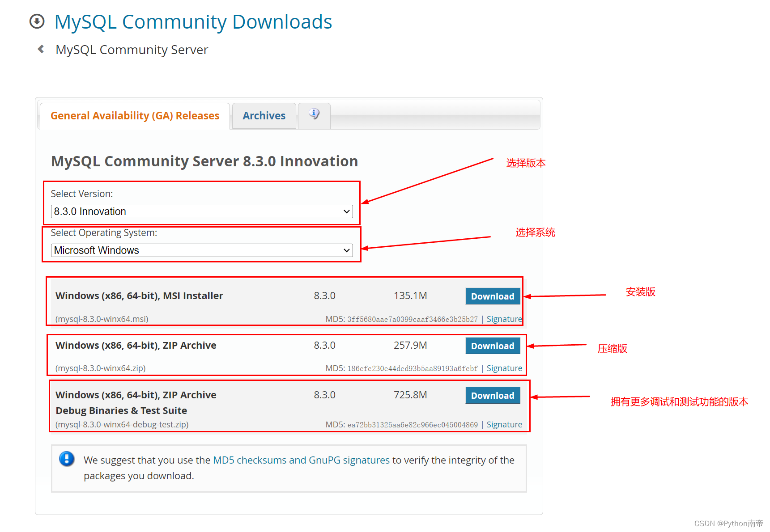
Task: Open Signature link for debug-test.zip
Action: (x=504, y=425)
